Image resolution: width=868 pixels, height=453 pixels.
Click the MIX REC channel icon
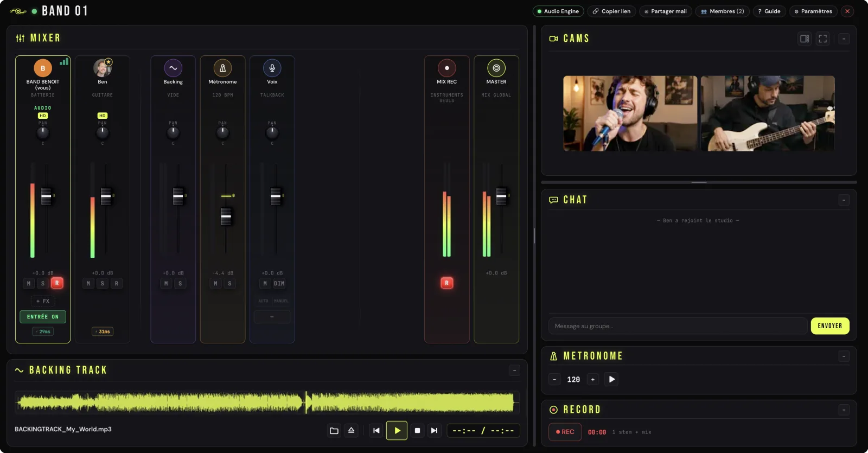coord(447,68)
